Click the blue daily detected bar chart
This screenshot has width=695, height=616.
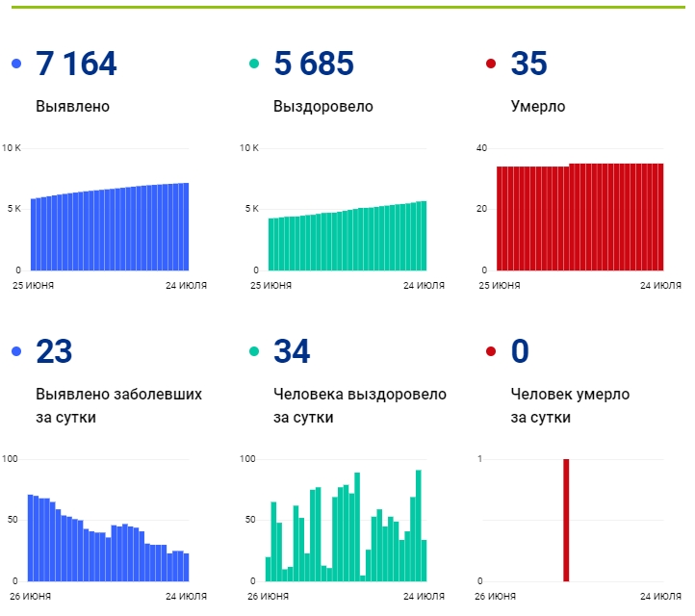tap(108, 538)
